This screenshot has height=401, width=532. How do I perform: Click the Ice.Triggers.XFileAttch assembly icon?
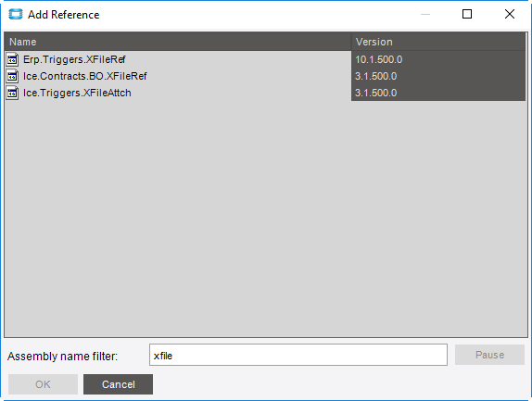(12, 93)
